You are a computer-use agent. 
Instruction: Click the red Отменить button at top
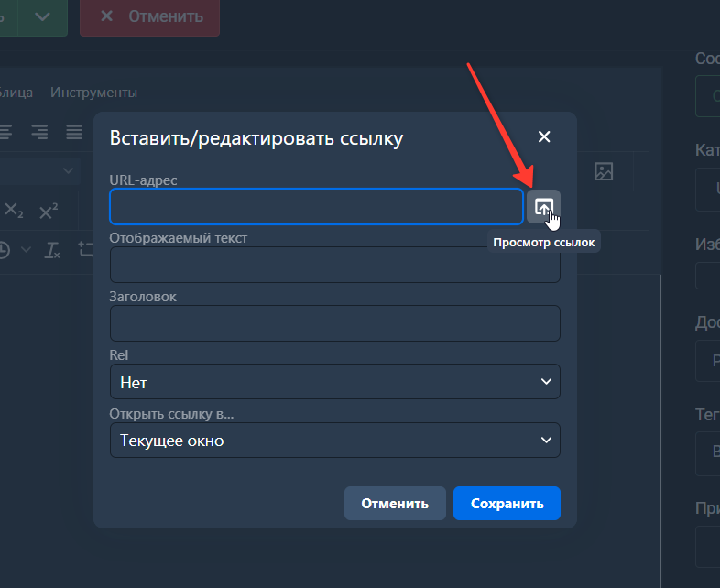149,17
